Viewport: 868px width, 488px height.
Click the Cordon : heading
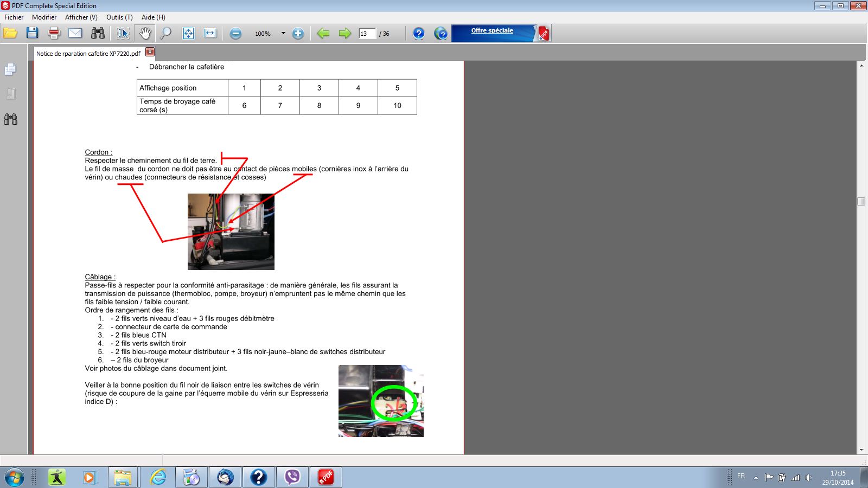pyautogui.click(x=99, y=152)
